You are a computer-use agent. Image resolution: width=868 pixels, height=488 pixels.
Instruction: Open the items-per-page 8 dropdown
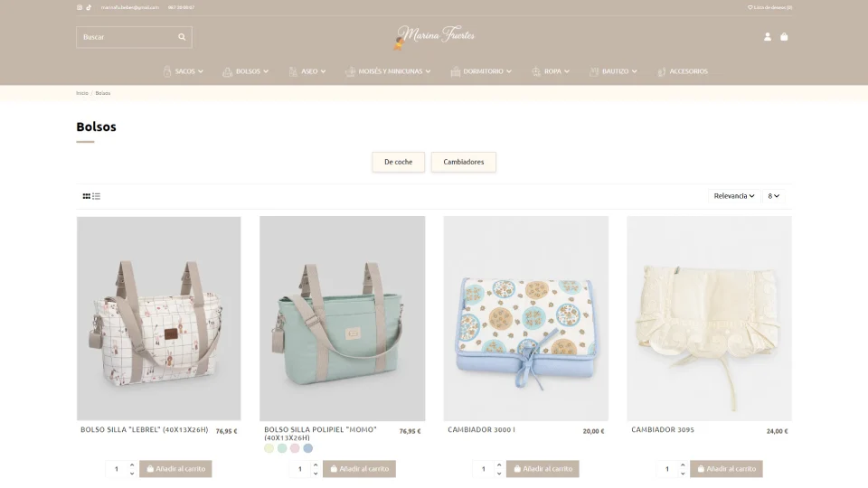click(x=773, y=196)
